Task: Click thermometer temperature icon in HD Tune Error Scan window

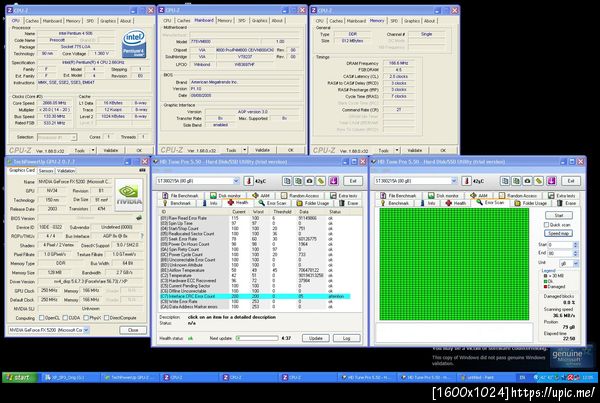Action: coord(466,181)
